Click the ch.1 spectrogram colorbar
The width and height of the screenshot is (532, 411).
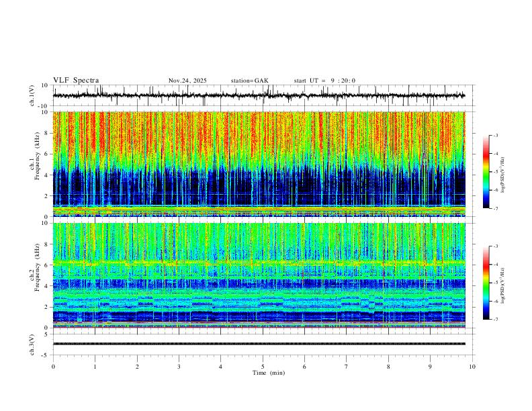(x=486, y=172)
